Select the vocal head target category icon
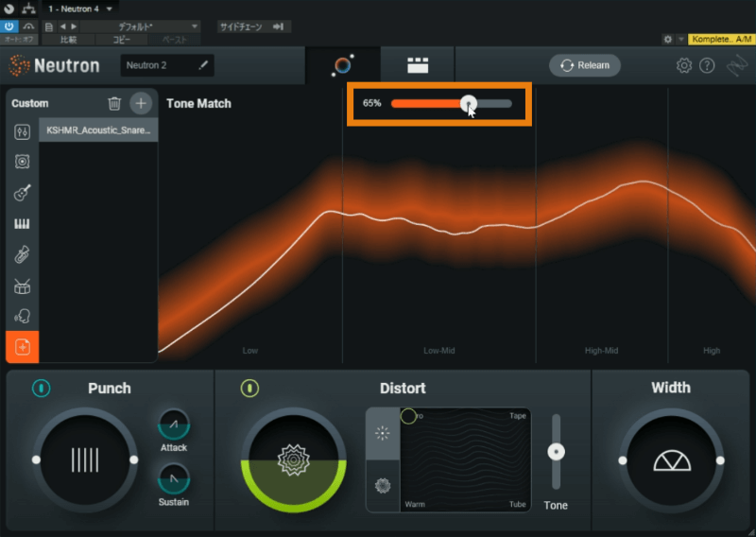The height and width of the screenshot is (537, 756). (22, 317)
